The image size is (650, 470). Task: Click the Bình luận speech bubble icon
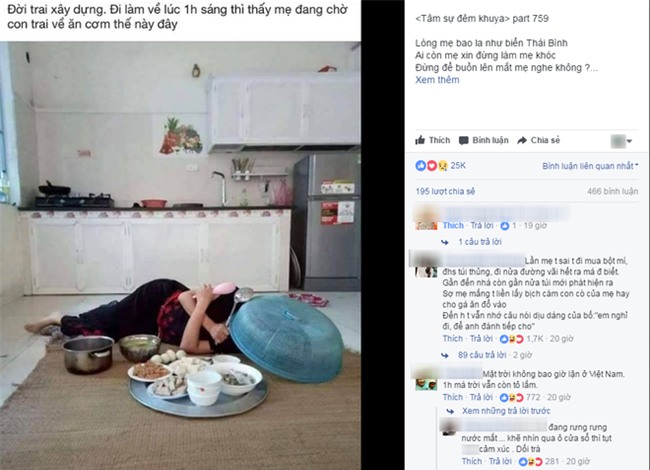point(463,141)
